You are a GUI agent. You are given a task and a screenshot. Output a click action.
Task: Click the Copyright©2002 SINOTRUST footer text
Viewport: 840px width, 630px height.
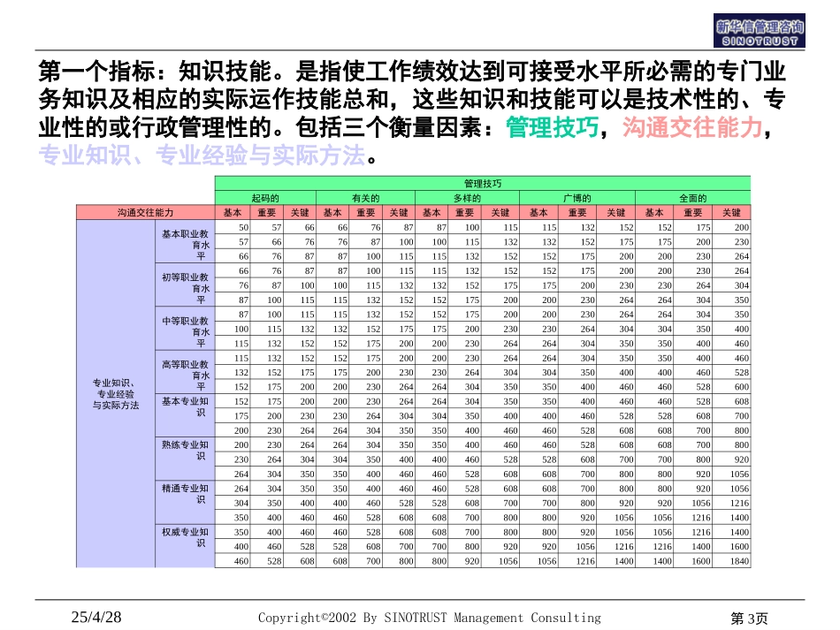click(430, 618)
